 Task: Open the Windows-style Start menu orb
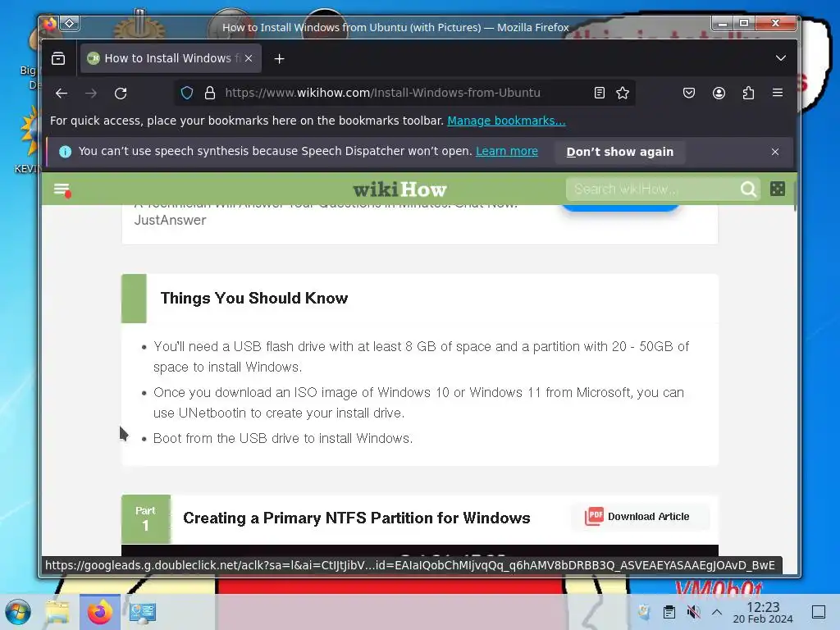click(18, 612)
